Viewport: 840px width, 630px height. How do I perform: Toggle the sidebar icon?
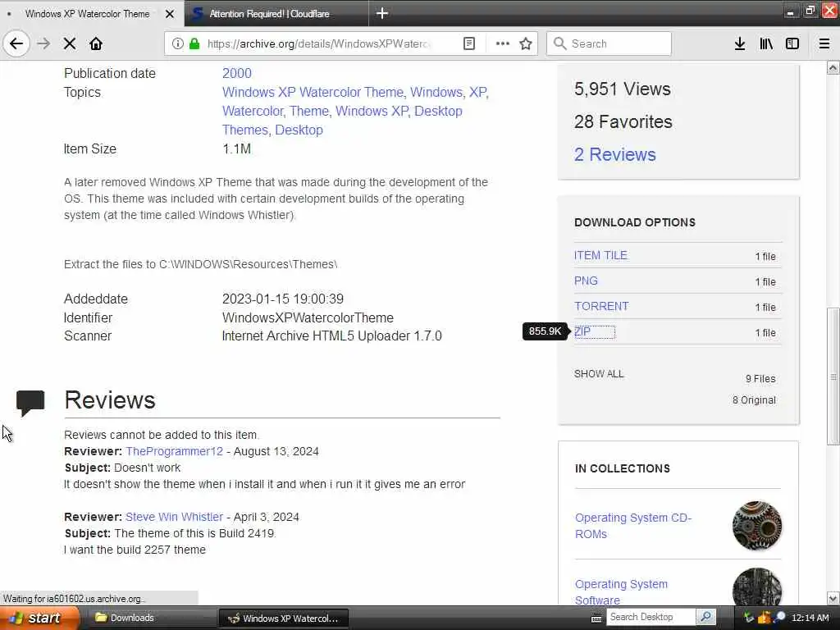coord(792,43)
